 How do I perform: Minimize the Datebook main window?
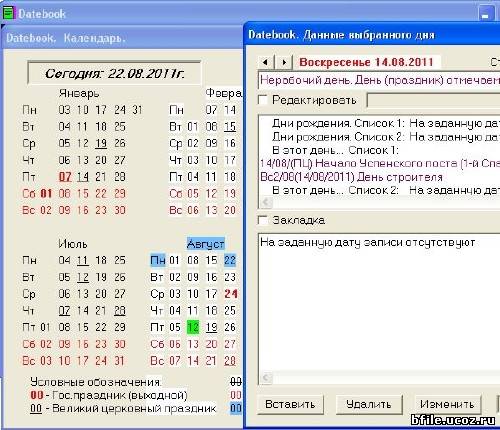click(485, 14)
